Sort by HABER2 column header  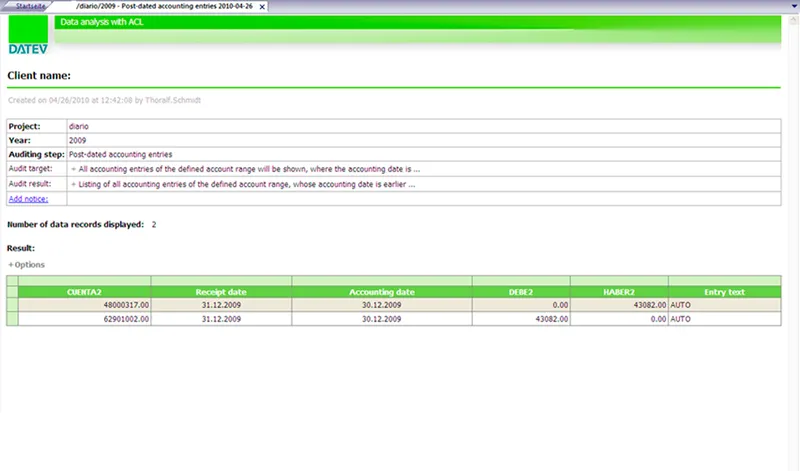coord(619,292)
